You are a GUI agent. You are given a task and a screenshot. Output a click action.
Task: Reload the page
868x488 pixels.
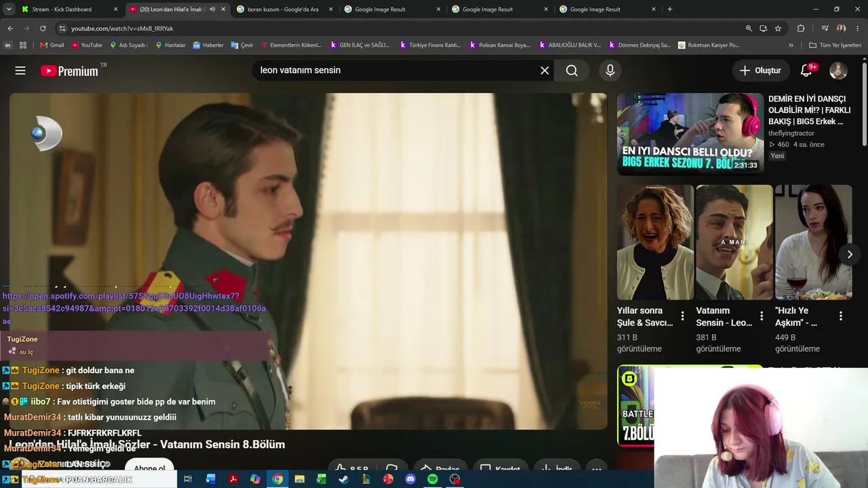(x=43, y=28)
